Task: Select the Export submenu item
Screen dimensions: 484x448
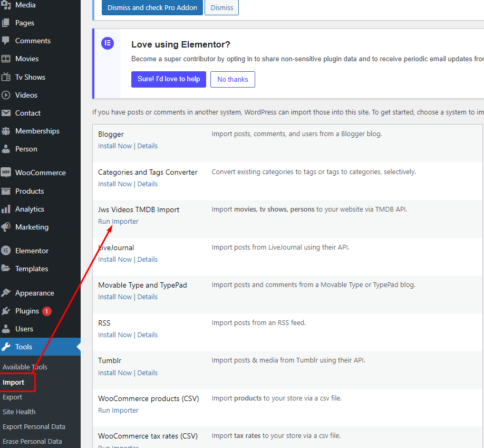Action: point(12,397)
